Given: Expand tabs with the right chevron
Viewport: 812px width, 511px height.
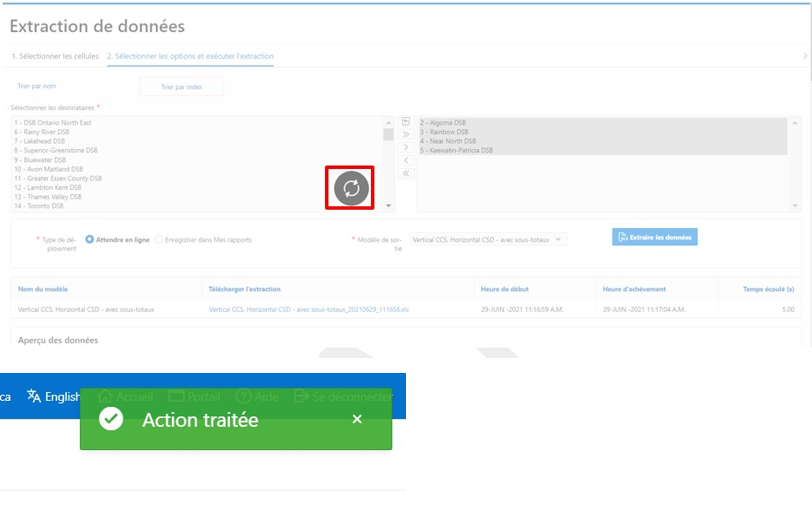Looking at the screenshot, I should click(x=805, y=56).
